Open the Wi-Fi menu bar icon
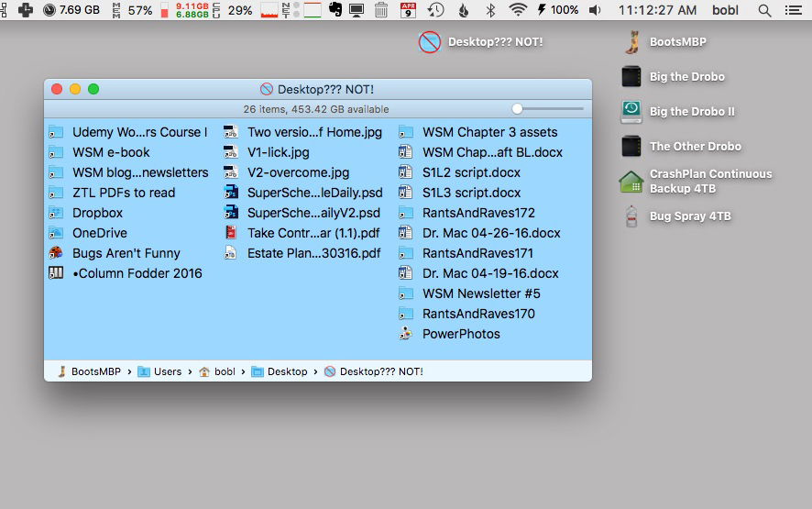The image size is (812, 509). (x=518, y=10)
